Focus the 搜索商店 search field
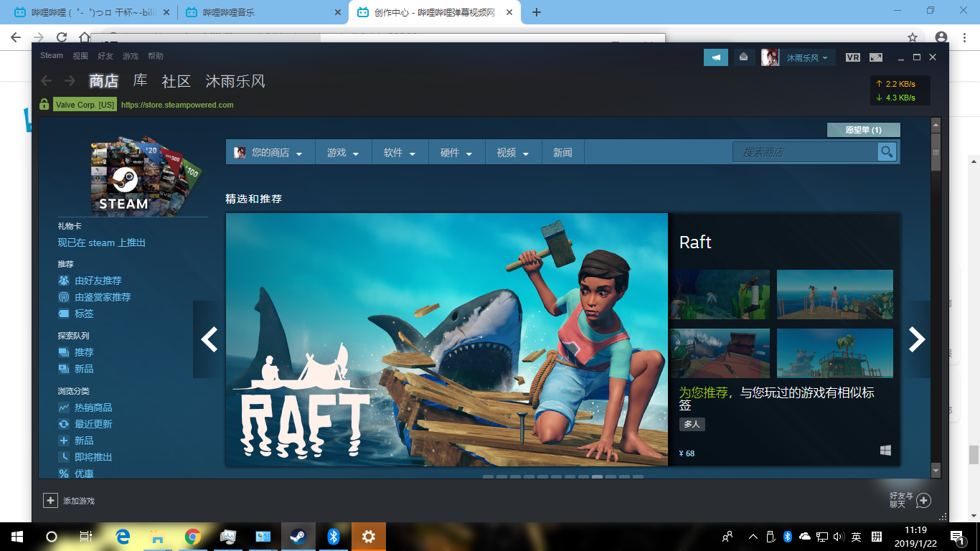Image resolution: width=980 pixels, height=551 pixels. pyautogui.click(x=806, y=152)
